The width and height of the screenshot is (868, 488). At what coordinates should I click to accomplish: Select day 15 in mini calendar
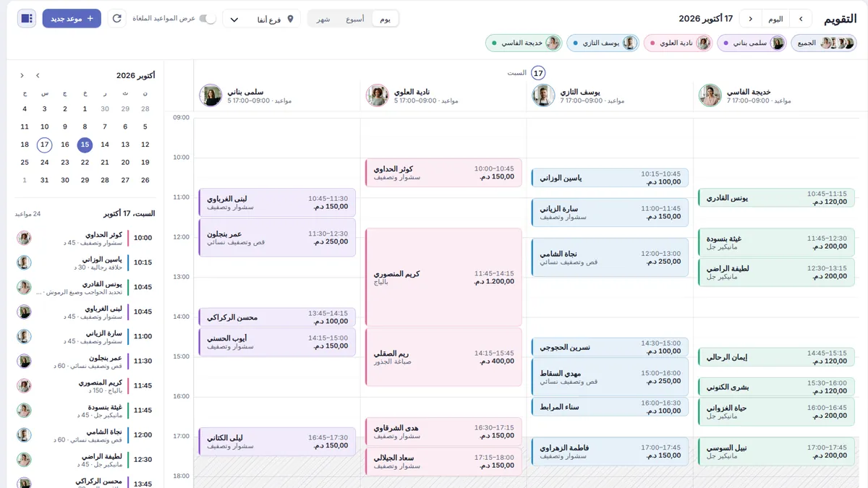[85, 145]
